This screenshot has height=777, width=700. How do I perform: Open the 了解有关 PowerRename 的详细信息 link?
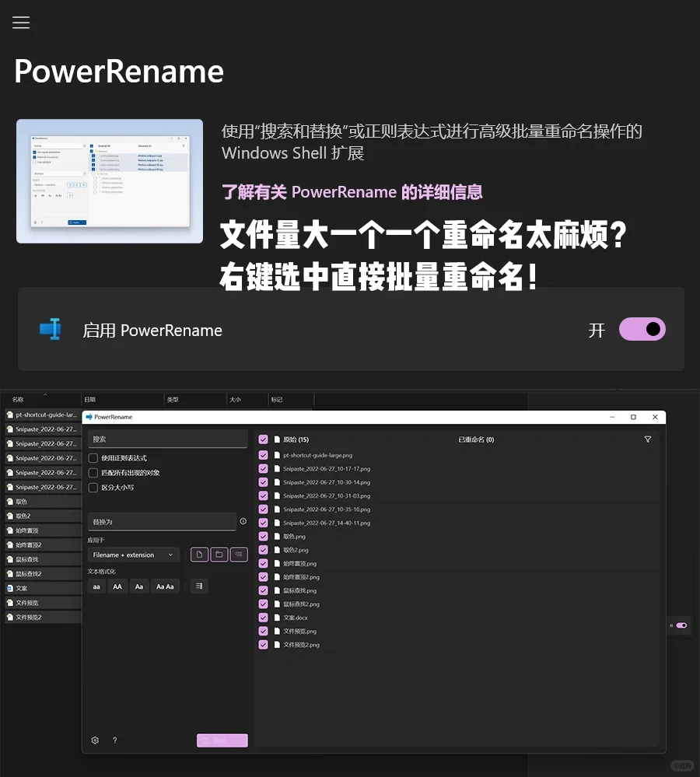pos(352,192)
